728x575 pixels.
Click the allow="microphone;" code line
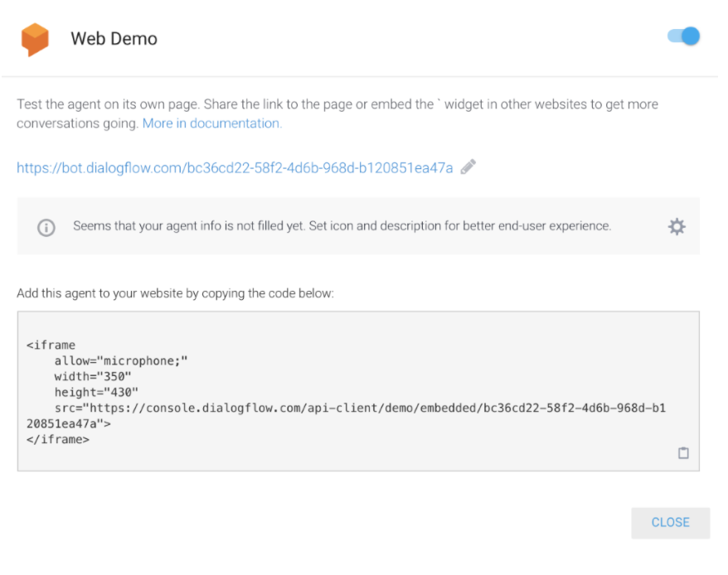pos(121,361)
